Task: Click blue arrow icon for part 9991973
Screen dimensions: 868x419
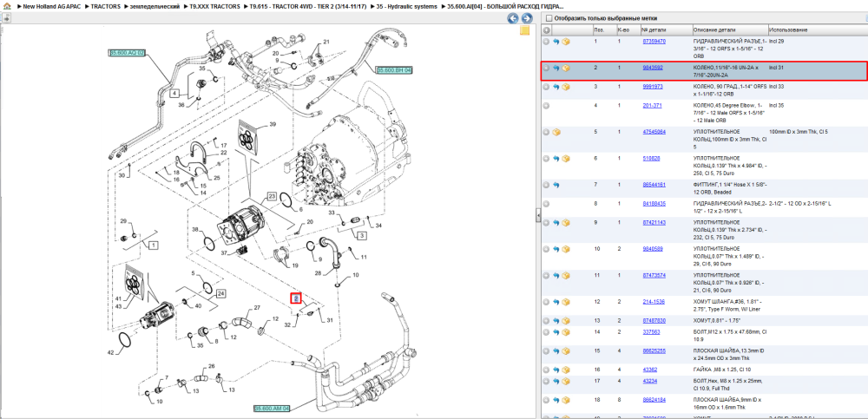Action: click(x=556, y=87)
